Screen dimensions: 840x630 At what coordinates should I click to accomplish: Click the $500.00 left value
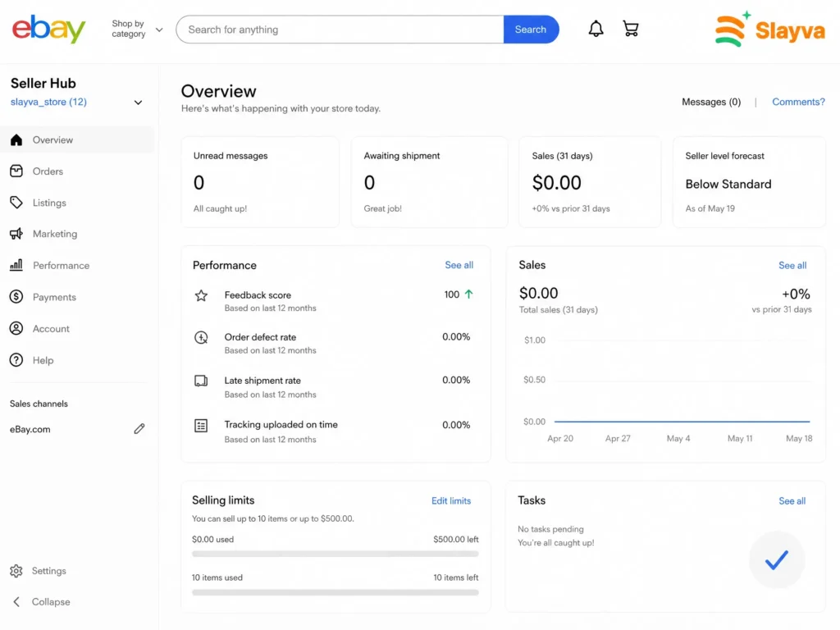click(x=456, y=540)
